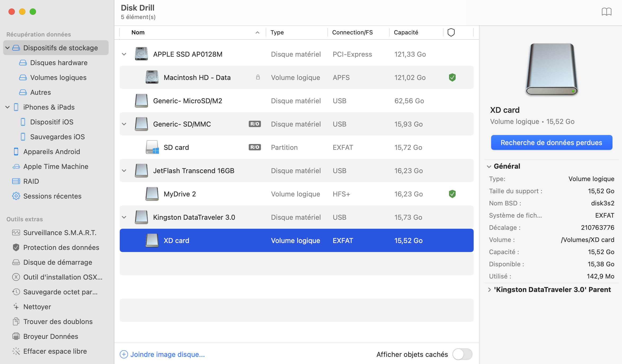The height and width of the screenshot is (364, 622).
Task: Click MyDrive 2 green protection shield
Action: (x=452, y=194)
